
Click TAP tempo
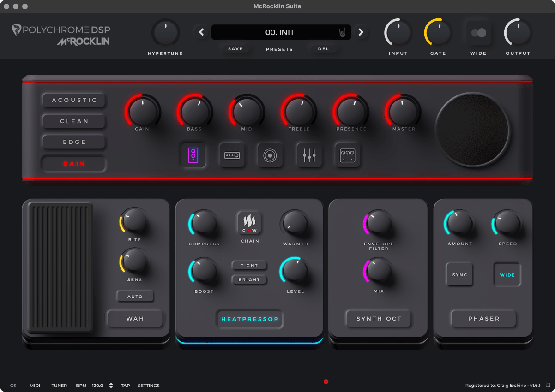[126, 386]
